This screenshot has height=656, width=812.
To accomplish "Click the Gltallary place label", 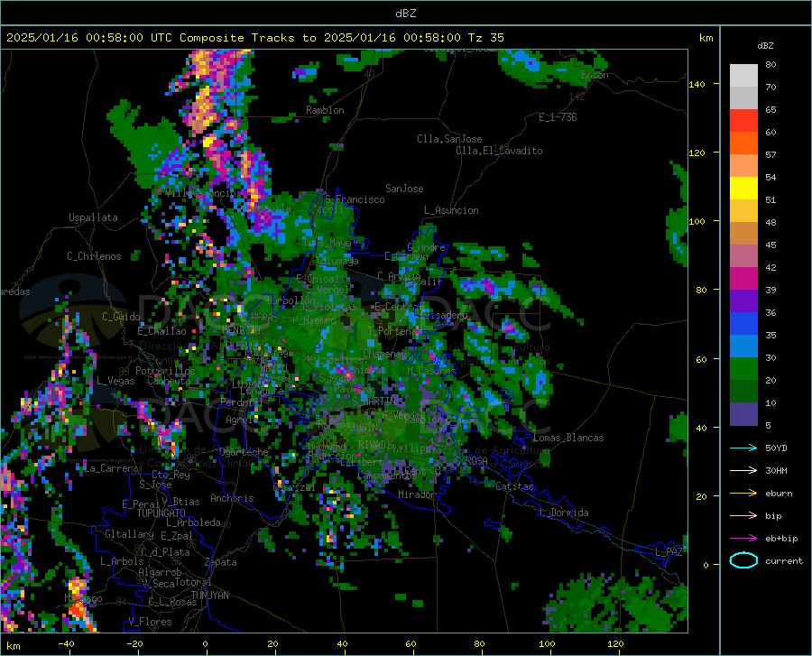I will 129,534.
